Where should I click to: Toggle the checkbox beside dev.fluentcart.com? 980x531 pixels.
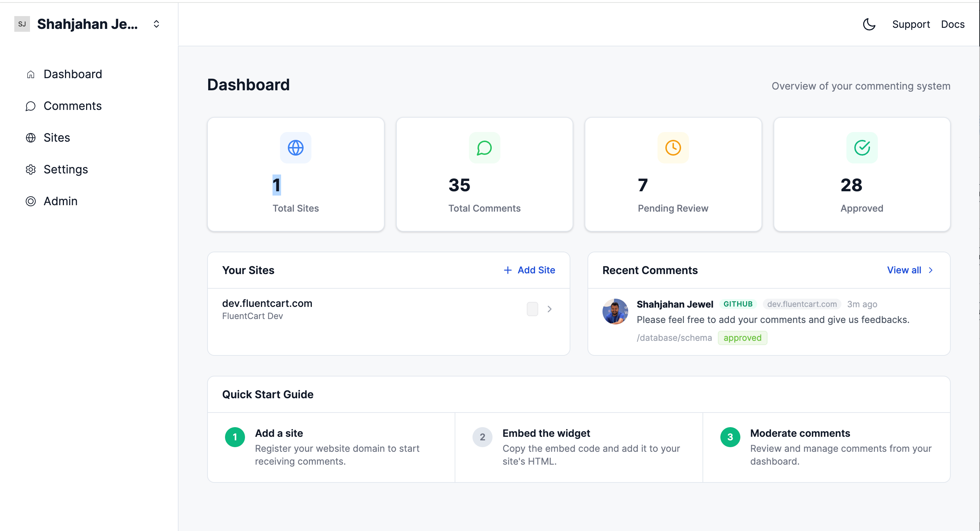(x=532, y=309)
